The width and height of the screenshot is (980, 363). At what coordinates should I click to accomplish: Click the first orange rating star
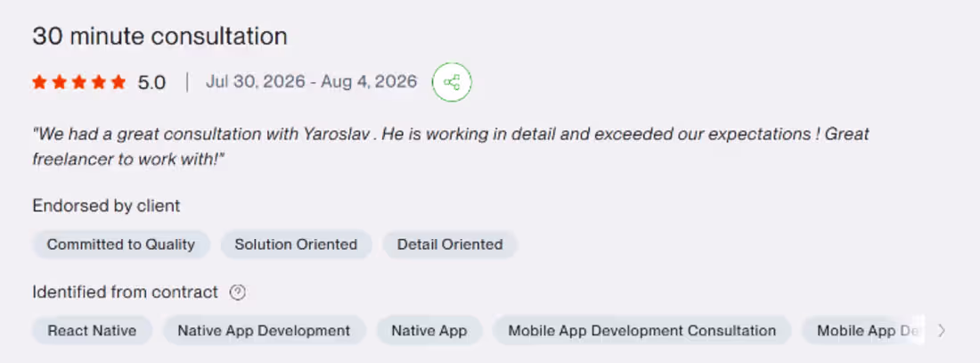coord(39,82)
